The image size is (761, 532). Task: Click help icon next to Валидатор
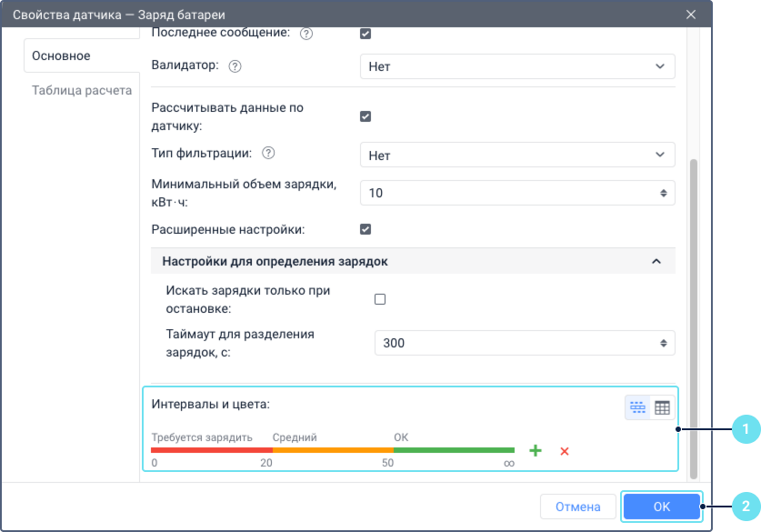(235, 66)
